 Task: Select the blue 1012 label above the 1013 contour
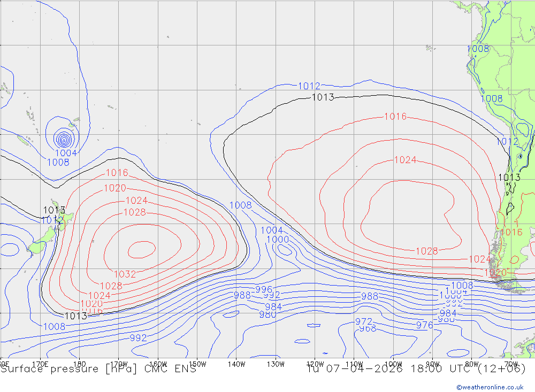pos(309,86)
